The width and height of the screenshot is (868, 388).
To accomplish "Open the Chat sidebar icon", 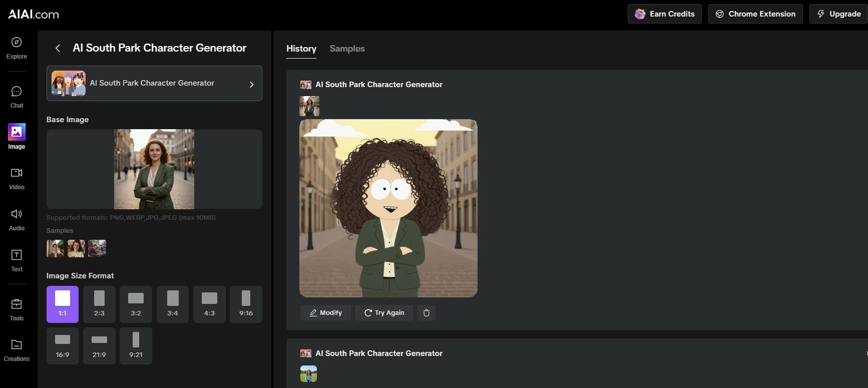I will [x=17, y=91].
